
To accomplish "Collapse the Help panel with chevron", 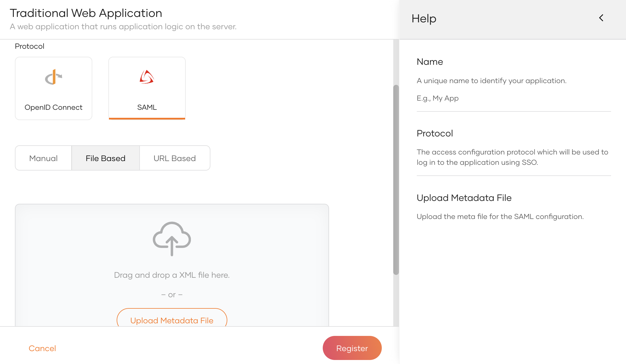I will [x=601, y=18].
